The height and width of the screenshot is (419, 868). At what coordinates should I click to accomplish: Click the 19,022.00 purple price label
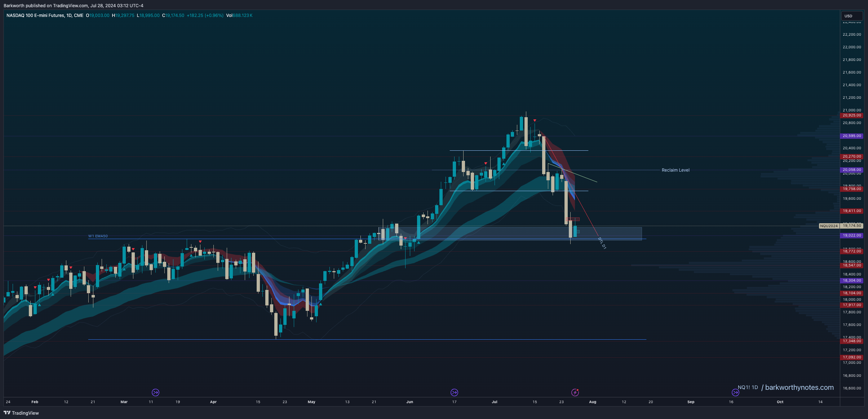(x=852, y=235)
